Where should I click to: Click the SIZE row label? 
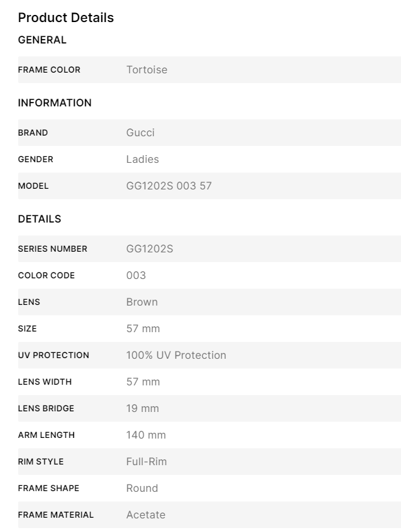[27, 328]
